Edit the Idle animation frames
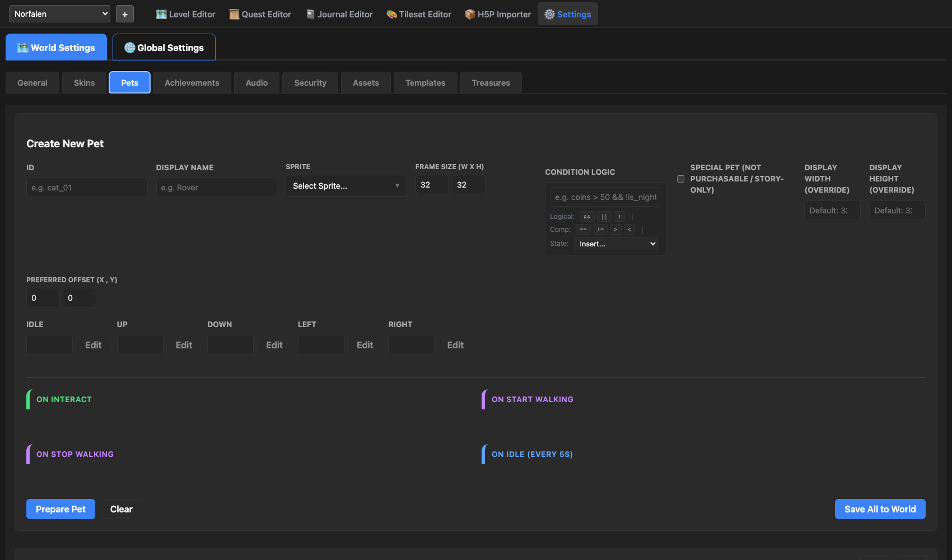The image size is (952, 560). (93, 345)
